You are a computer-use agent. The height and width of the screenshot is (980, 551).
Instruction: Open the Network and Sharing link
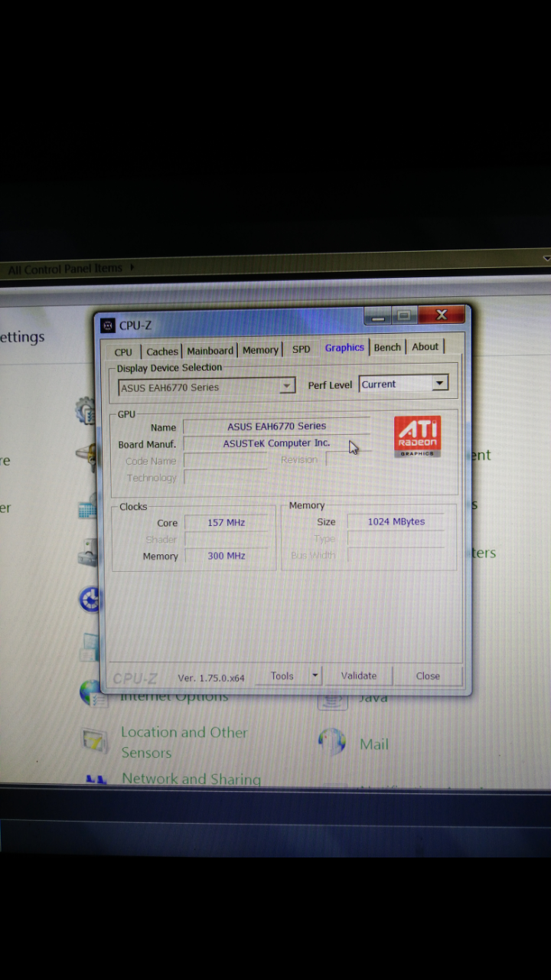click(x=191, y=779)
